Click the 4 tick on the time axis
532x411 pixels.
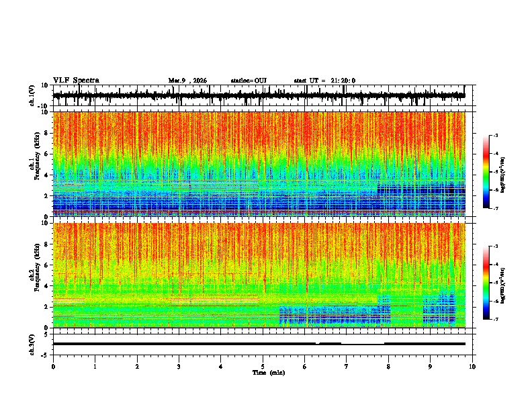tap(221, 367)
